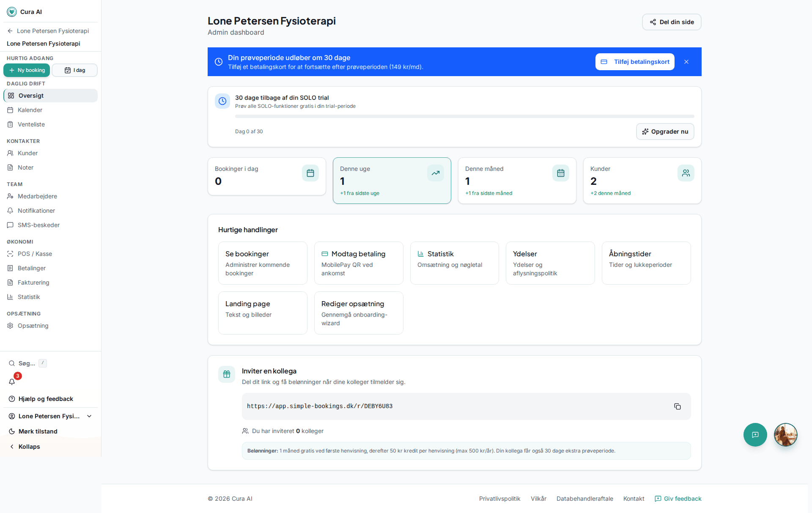Dismiss the trial banner with the X
Screen dimensions: 812x513
[x=686, y=62]
